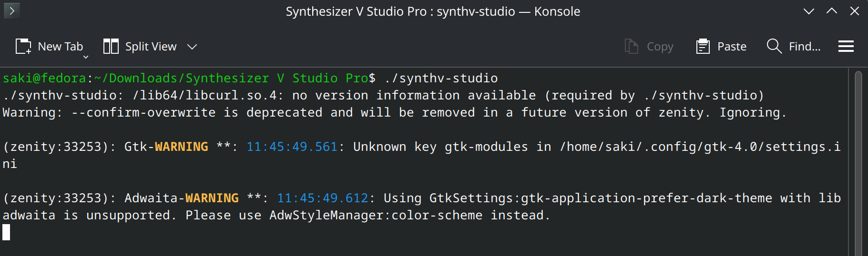The image size is (868, 256).
Task: Click the Copy pages icon
Action: (x=632, y=46)
